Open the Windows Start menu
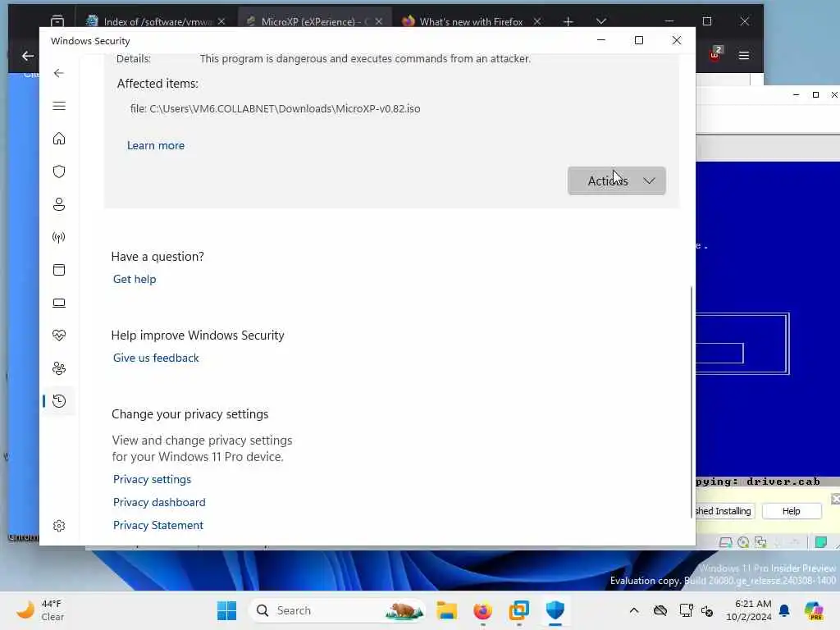The width and height of the screenshot is (840, 630). tap(226, 610)
